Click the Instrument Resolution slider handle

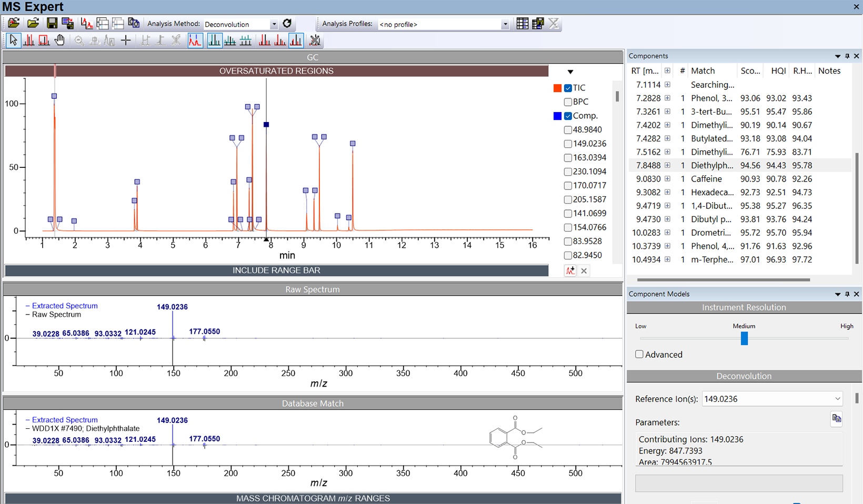tap(744, 338)
